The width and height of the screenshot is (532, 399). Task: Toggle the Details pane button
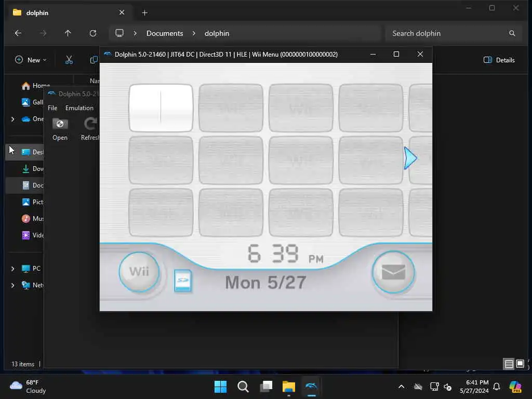[499, 60]
